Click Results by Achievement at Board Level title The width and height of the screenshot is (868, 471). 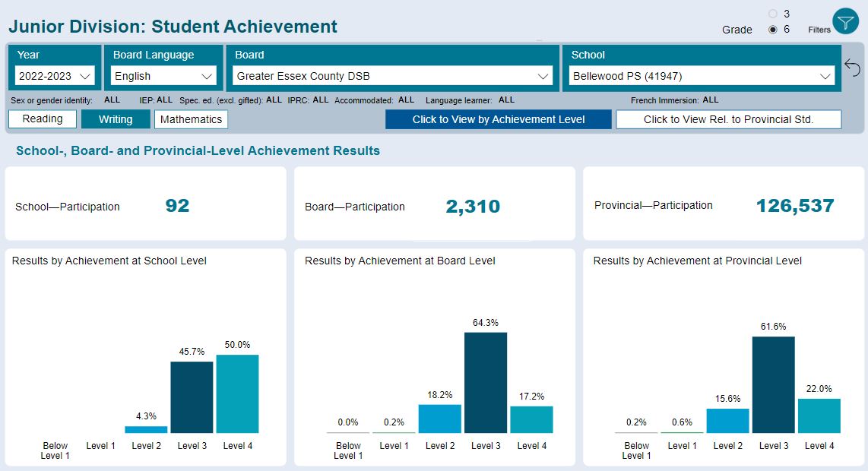click(400, 261)
